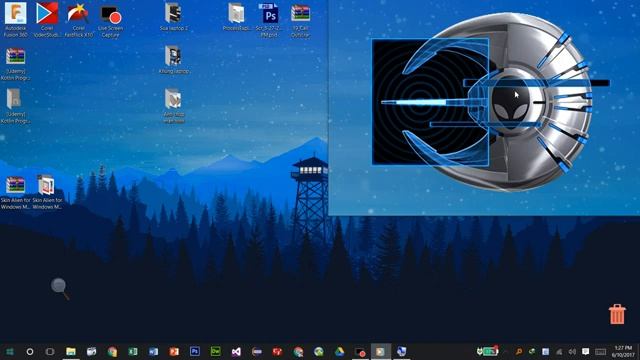Viewport: 640px width, 360px height.
Task: Switch to the active media player taskbar button
Action: [380, 351]
